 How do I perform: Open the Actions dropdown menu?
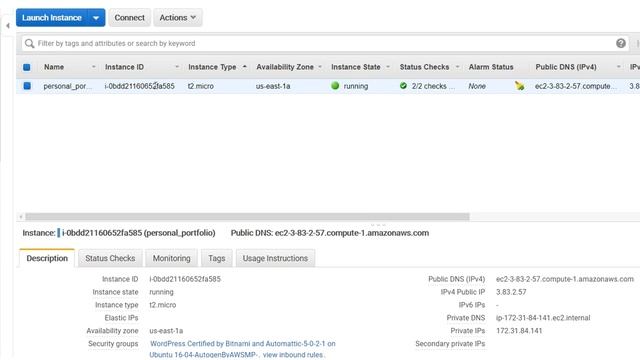tap(178, 18)
